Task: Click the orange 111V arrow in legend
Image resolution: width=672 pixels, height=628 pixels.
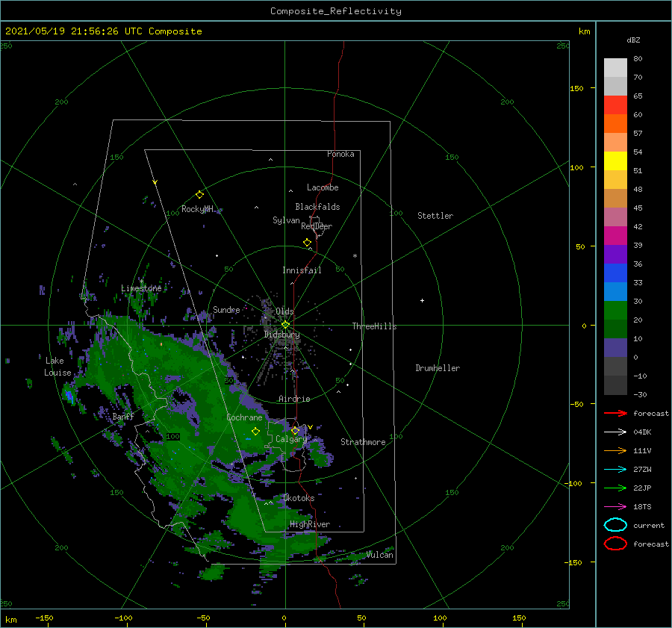Action: 615,450
